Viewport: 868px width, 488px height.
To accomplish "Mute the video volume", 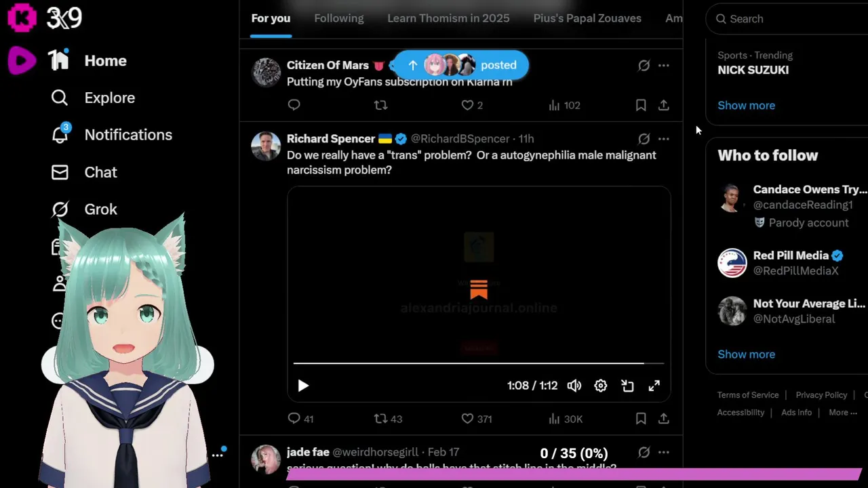I will coord(574,386).
